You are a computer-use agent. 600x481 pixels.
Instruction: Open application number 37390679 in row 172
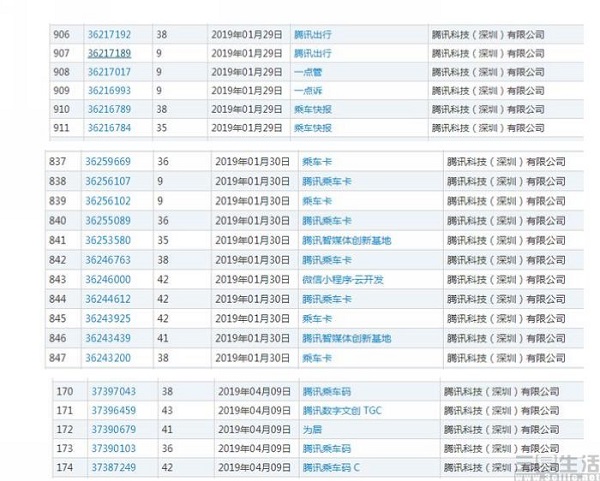[x=113, y=428]
